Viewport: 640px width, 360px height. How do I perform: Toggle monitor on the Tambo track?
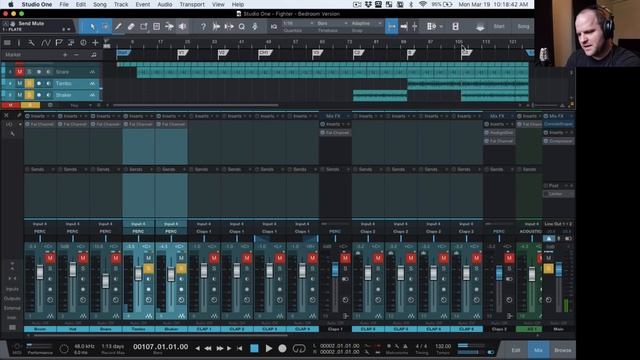click(x=48, y=83)
